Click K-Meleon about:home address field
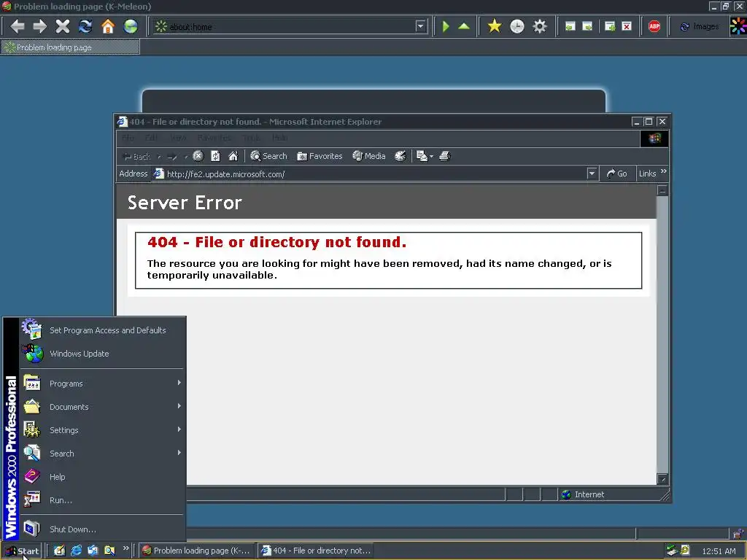Image resolution: width=747 pixels, height=560 pixels. 290,27
